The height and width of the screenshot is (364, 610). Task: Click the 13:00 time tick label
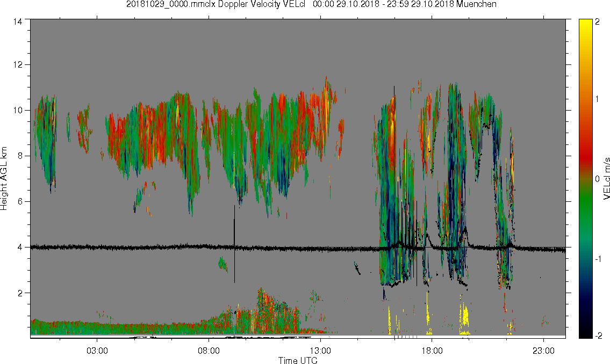(x=320, y=351)
